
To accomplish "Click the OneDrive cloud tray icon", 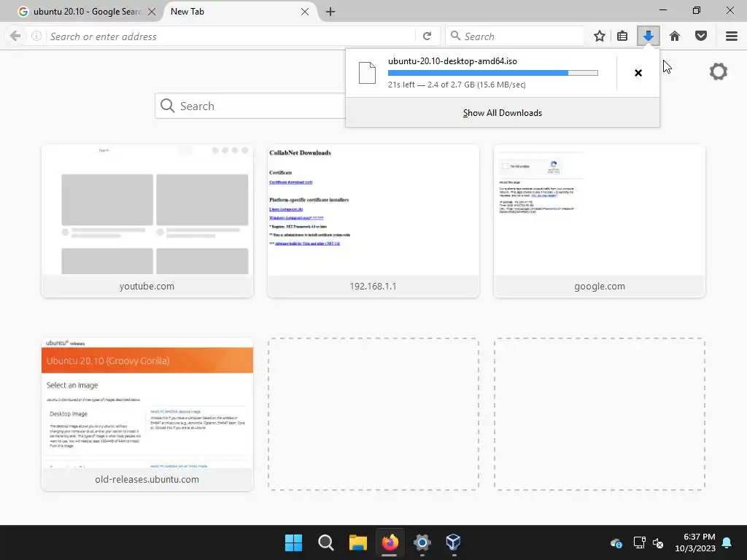I will 616,542.
